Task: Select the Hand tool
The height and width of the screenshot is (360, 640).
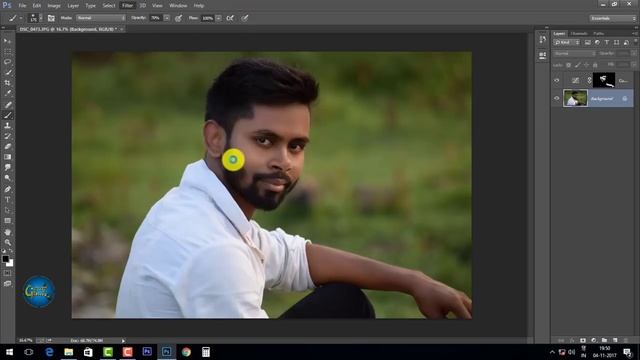Action: (x=7, y=232)
